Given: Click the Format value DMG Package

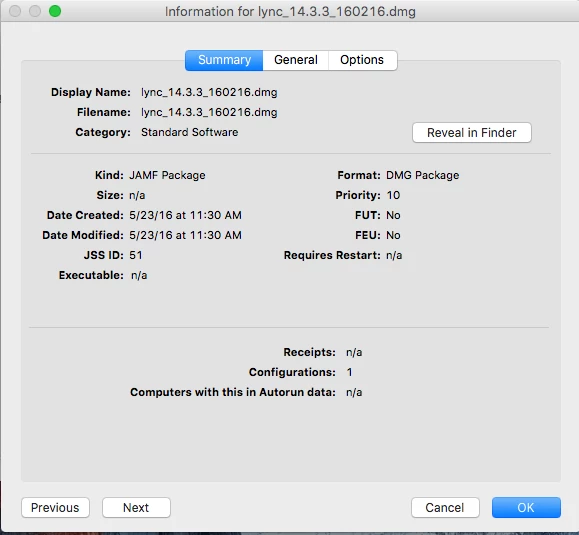Looking at the screenshot, I should [x=422, y=175].
